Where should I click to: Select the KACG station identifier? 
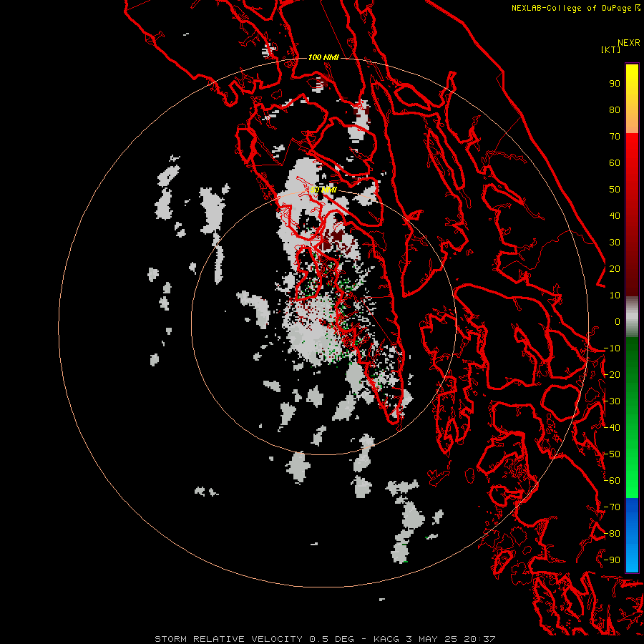[386, 639]
